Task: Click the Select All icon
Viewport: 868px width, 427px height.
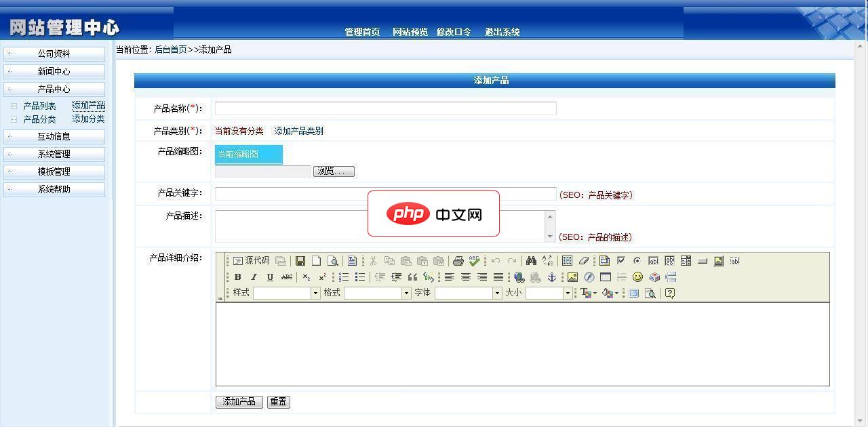Action: click(x=568, y=261)
